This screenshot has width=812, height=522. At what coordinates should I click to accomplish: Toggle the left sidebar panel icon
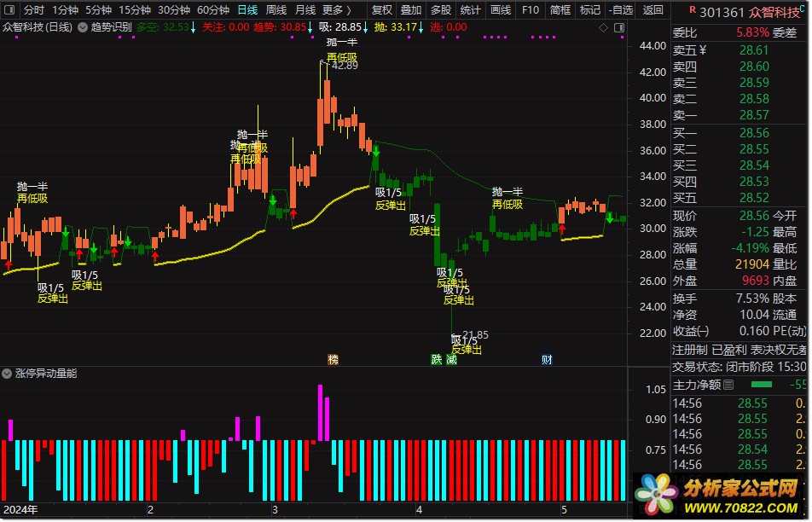click(9, 10)
